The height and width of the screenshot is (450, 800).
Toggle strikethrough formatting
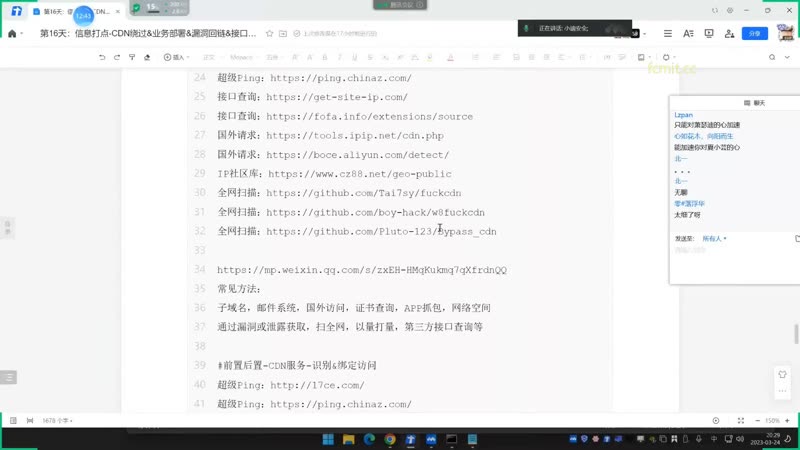point(370,57)
